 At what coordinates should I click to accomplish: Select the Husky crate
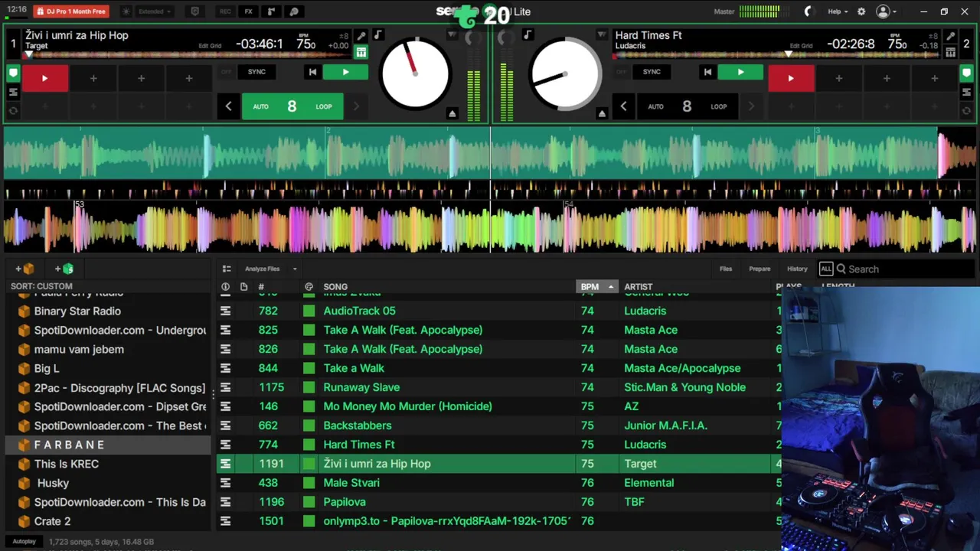coord(108,483)
